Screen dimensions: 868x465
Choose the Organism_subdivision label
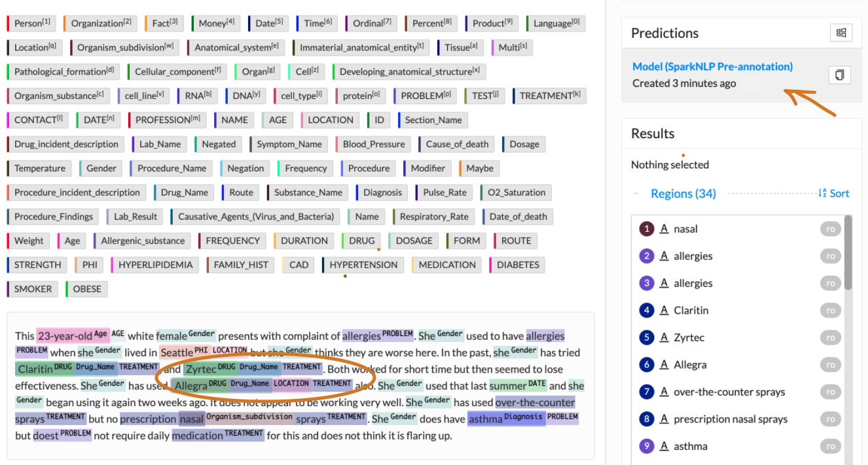coord(125,47)
